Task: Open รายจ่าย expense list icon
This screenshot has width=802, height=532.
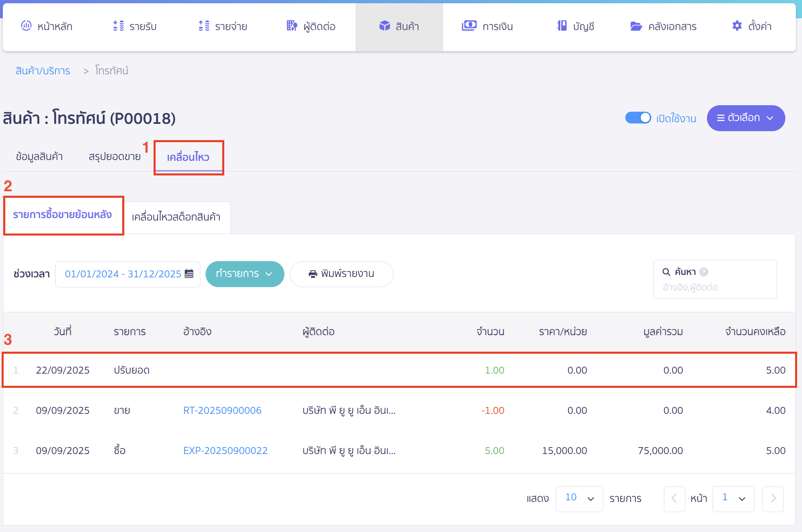Action: pyautogui.click(x=204, y=26)
